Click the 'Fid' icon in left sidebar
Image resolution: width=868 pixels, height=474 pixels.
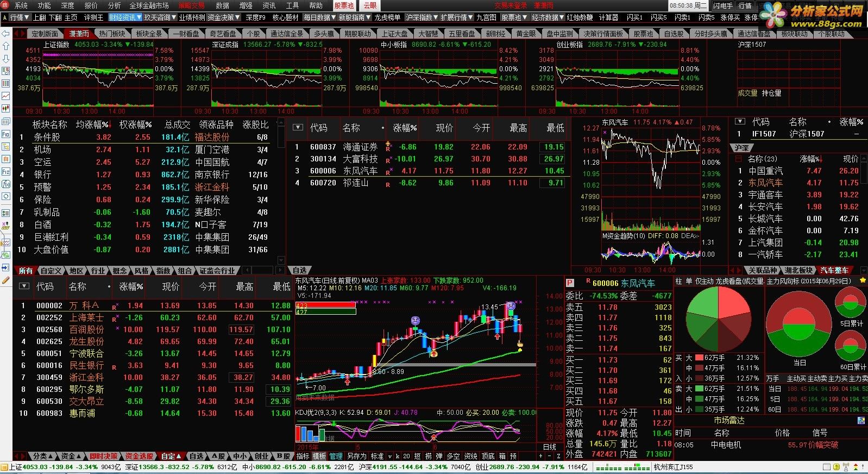coord(6,134)
